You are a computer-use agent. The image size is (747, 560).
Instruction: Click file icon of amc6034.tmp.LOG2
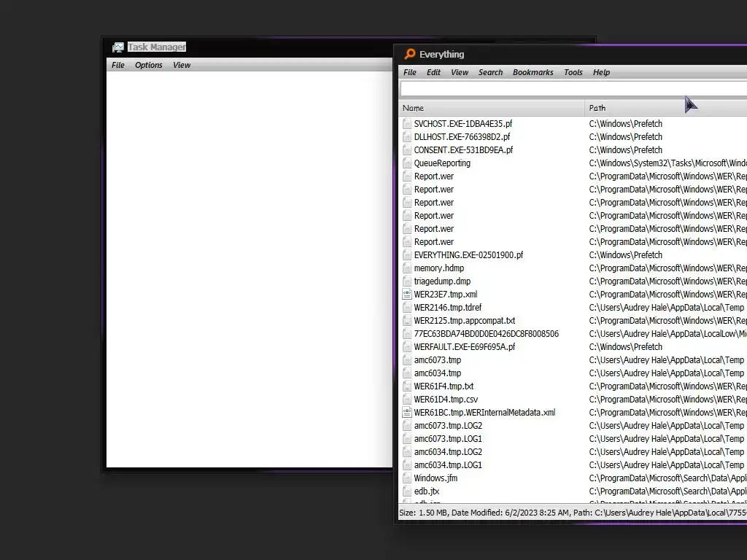(x=407, y=452)
